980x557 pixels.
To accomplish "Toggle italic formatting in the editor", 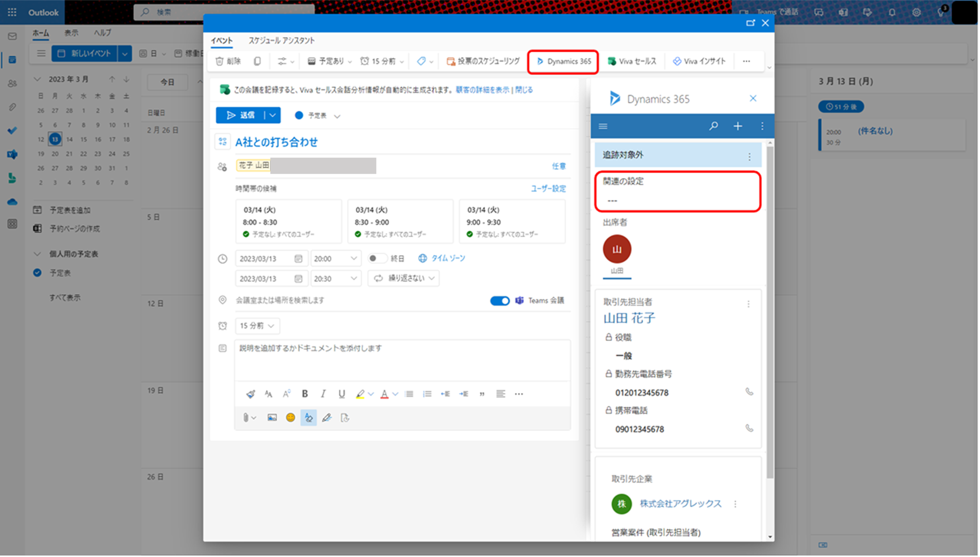I will point(324,394).
